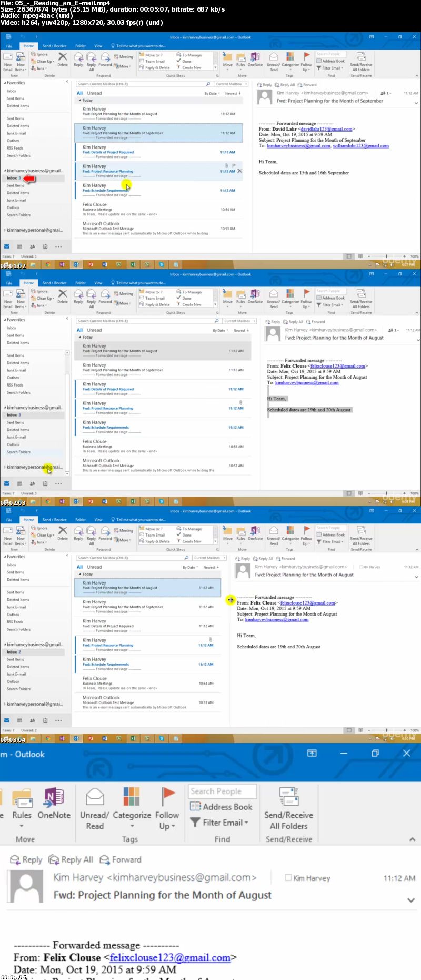Click large Forward in enlarged reading pane

point(121,859)
